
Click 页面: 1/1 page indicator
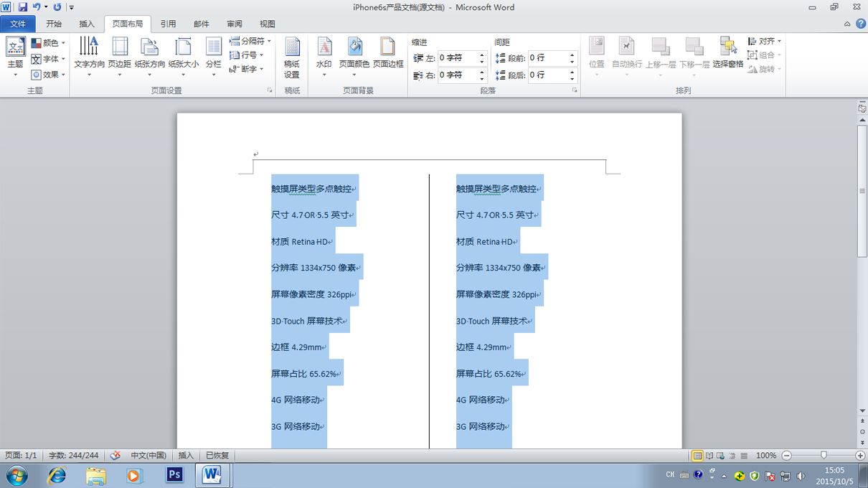click(x=21, y=455)
